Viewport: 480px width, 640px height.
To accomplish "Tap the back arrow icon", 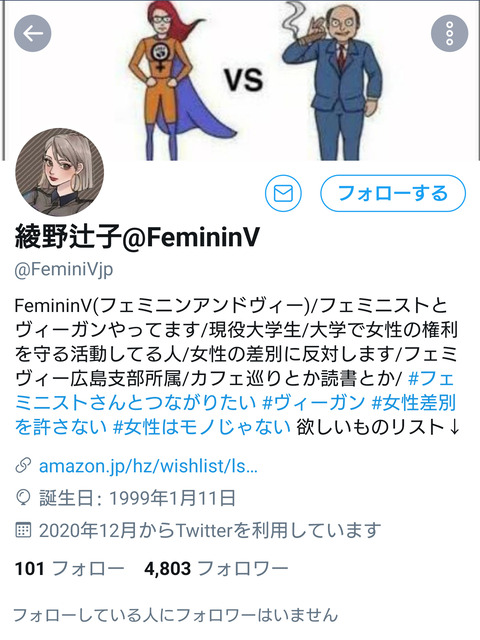I will 33,33.
